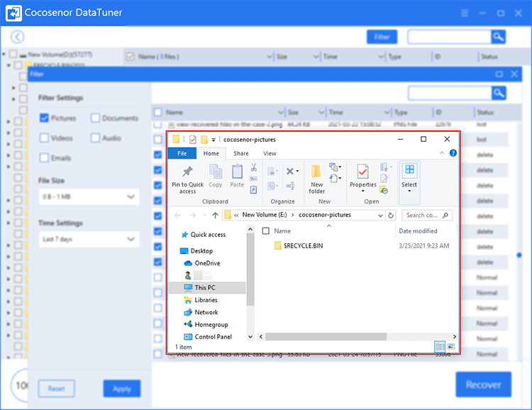Toggle the New Volume(D:) tree checkbox
This screenshot has width=532, height=410.
point(13,54)
